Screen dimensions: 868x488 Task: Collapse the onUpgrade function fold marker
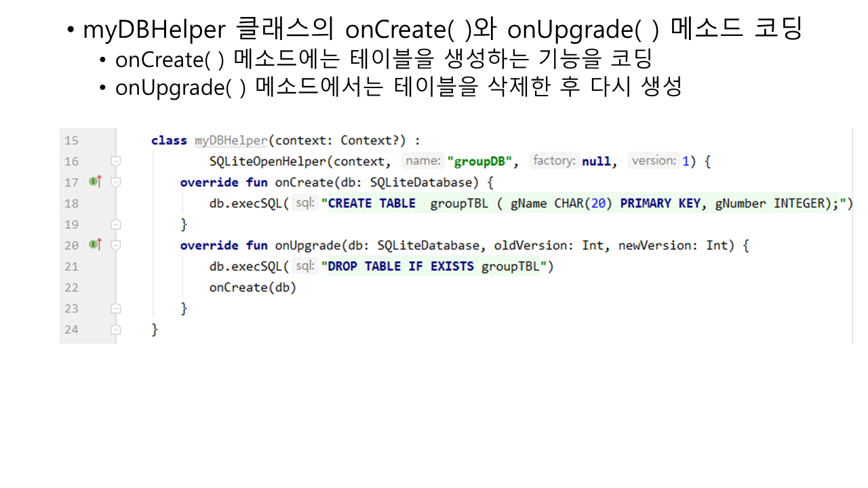(116, 245)
